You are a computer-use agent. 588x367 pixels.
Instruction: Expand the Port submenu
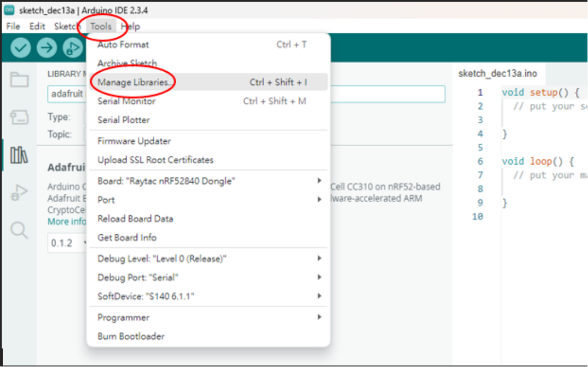[209, 200]
